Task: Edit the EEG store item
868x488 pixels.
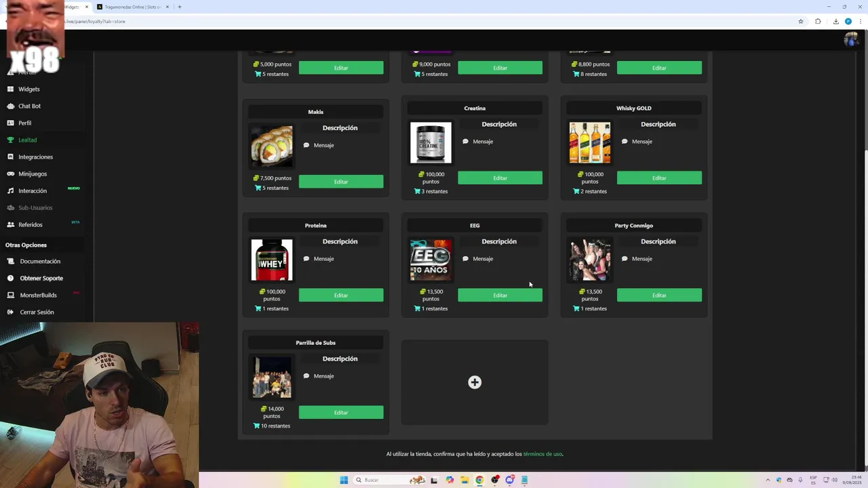Action: pyautogui.click(x=500, y=295)
